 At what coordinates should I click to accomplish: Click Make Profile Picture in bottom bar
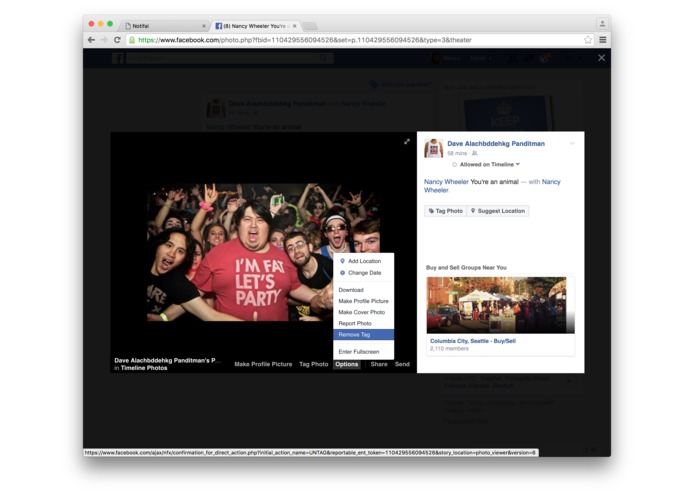pos(263,364)
